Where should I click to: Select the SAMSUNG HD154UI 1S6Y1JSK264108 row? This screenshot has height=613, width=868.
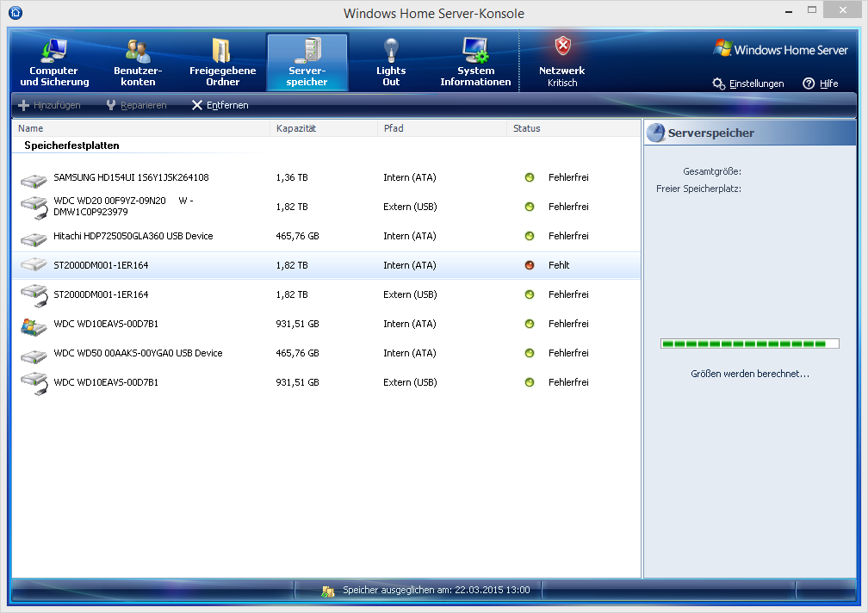(x=326, y=177)
